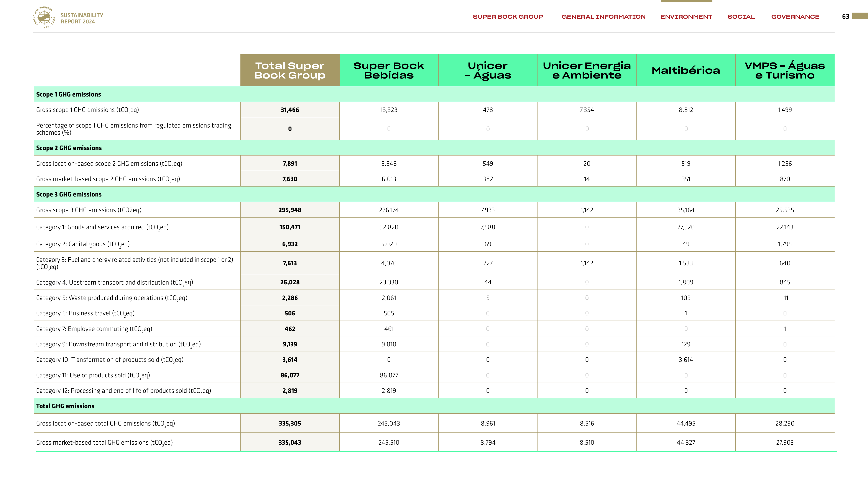
Task: Click page number 63
Action: tap(845, 16)
